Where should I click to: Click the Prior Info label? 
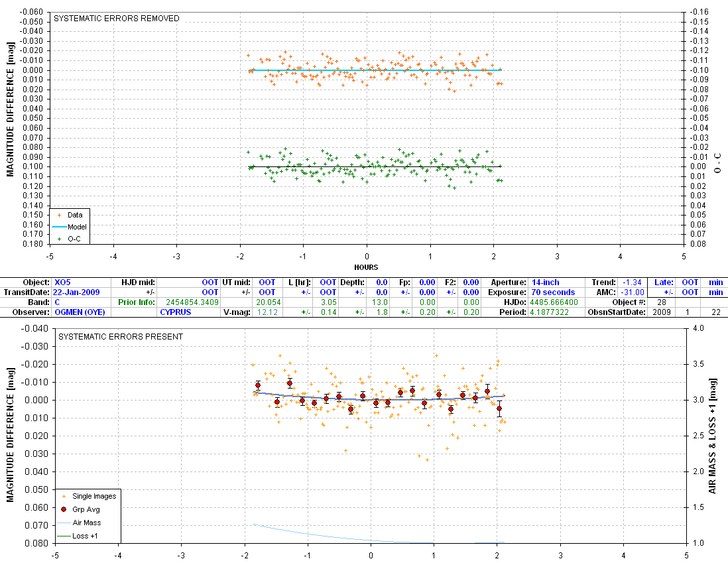click(137, 302)
